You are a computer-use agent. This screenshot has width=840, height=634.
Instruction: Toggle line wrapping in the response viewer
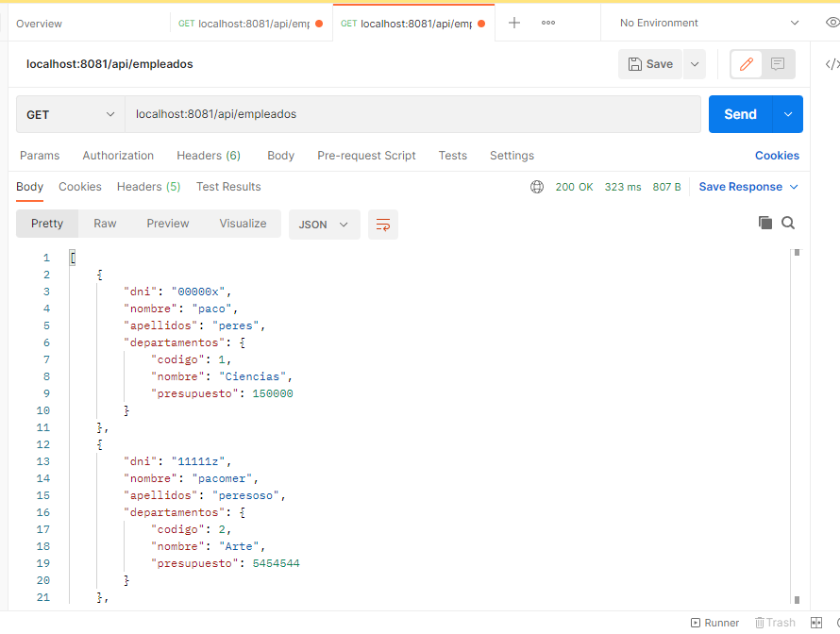click(x=382, y=225)
